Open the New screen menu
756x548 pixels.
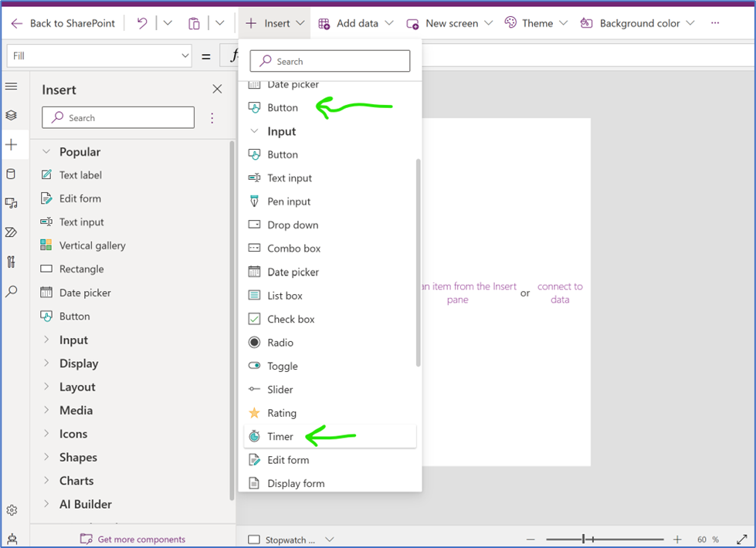click(450, 23)
